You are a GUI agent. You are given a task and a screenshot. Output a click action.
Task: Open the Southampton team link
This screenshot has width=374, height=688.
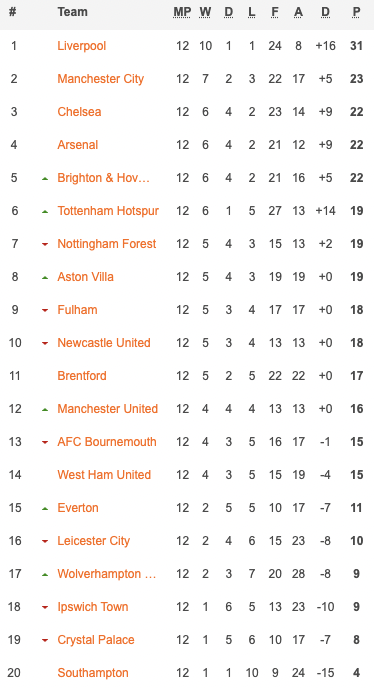(93, 673)
